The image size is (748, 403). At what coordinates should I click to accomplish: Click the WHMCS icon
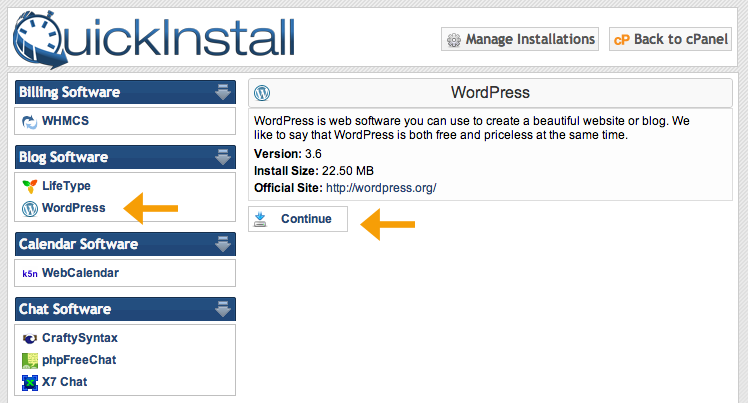[x=30, y=122]
